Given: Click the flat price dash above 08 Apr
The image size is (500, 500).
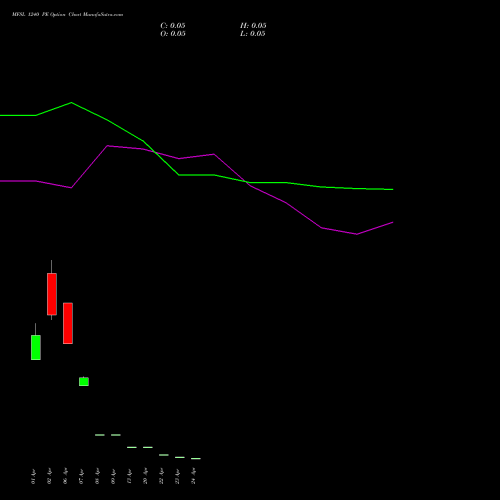Looking at the screenshot, I should point(100,435).
